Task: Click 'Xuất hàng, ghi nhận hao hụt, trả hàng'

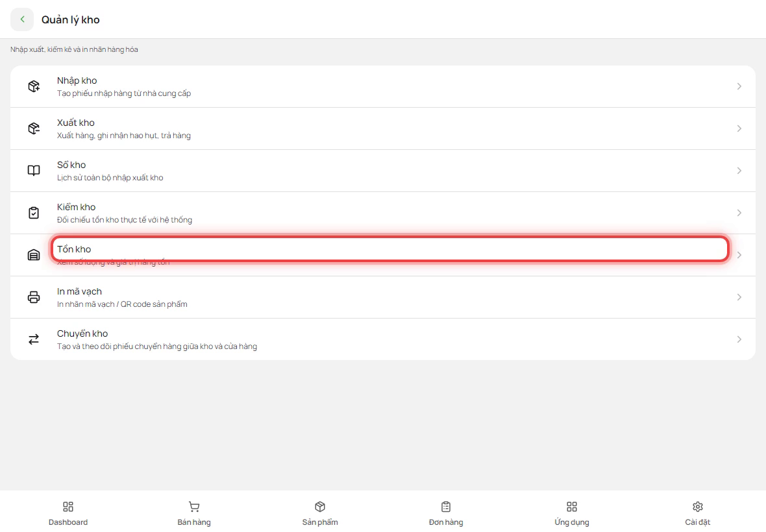Action: tap(123, 136)
